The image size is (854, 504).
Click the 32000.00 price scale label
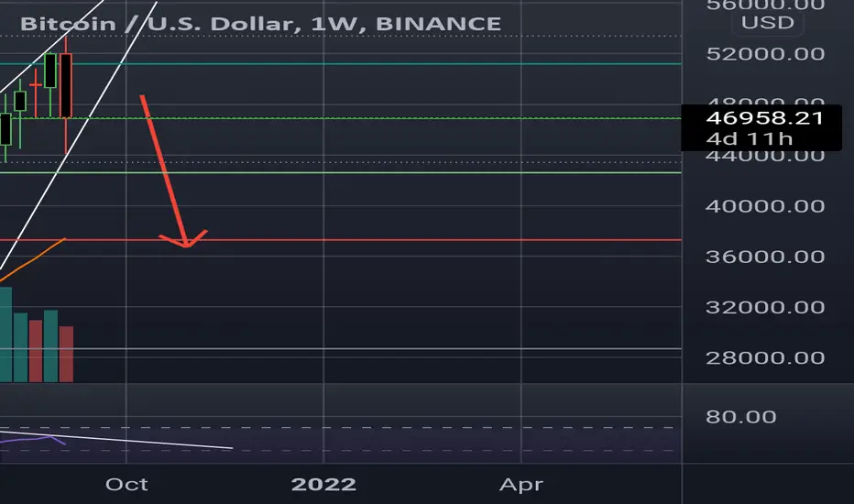[765, 307]
